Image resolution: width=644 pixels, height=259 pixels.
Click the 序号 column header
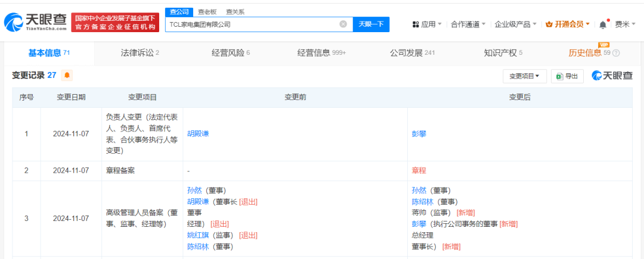[27, 97]
